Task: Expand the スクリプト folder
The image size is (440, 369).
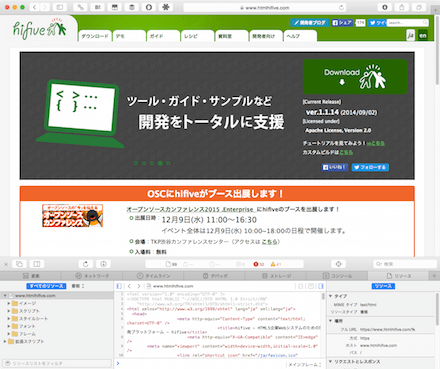Action: [9, 311]
